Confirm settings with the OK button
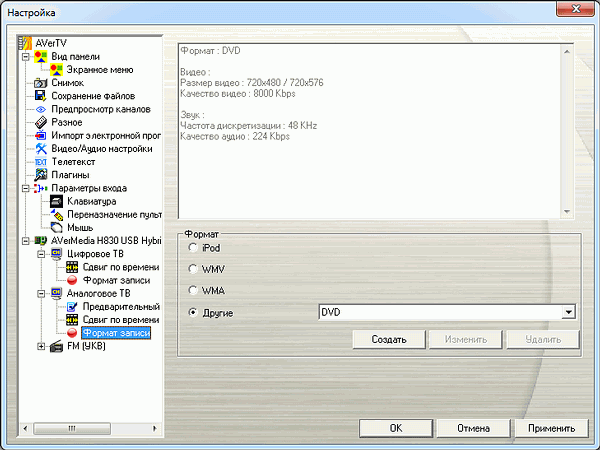The height and width of the screenshot is (450, 600). coord(396,428)
